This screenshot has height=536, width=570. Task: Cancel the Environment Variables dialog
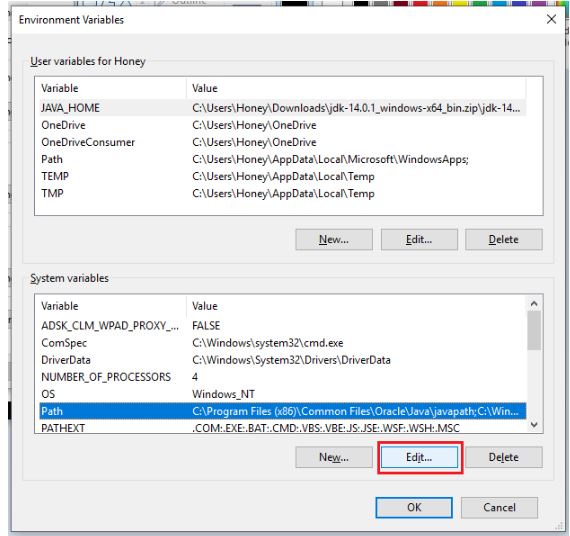pyautogui.click(x=499, y=507)
